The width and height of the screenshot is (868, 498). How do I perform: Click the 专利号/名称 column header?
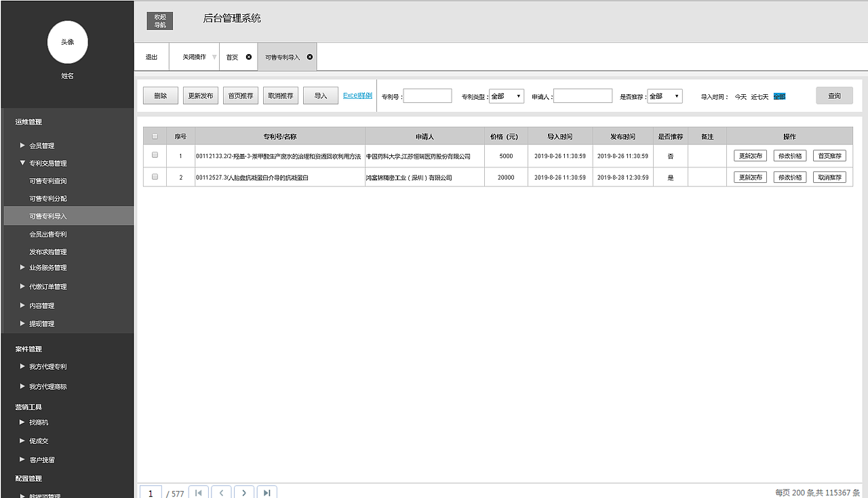280,136
